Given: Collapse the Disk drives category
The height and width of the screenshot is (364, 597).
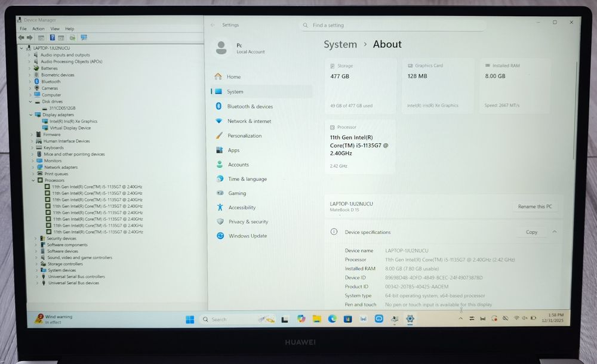Looking at the screenshot, I should (x=30, y=101).
